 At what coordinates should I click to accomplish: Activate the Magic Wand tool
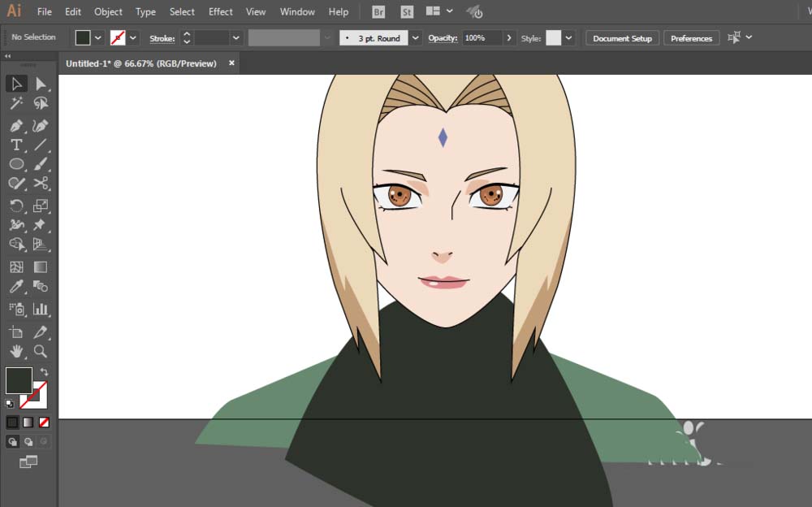(16, 104)
